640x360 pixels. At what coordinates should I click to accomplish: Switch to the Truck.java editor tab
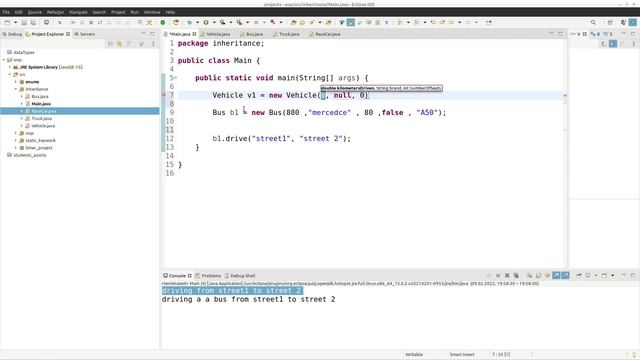(286, 34)
